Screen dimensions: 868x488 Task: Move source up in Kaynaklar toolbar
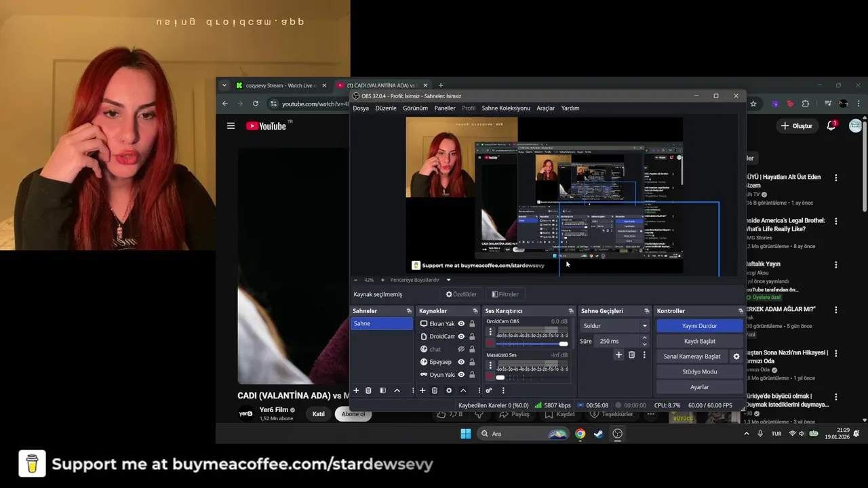[x=463, y=390]
